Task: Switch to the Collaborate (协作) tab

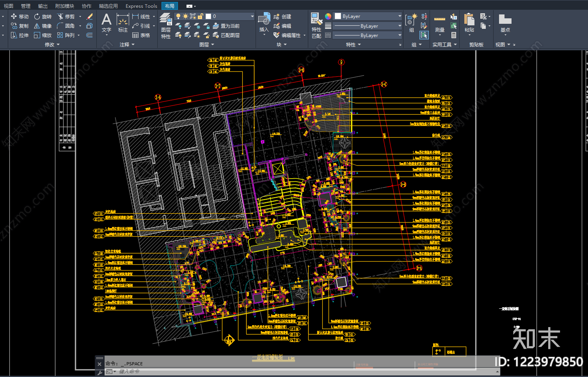Action: coord(87,6)
